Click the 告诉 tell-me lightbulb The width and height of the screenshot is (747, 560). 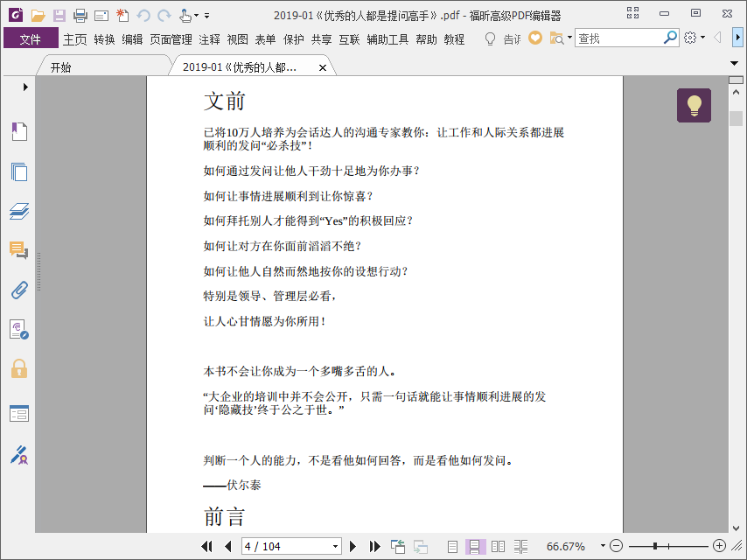click(x=490, y=38)
